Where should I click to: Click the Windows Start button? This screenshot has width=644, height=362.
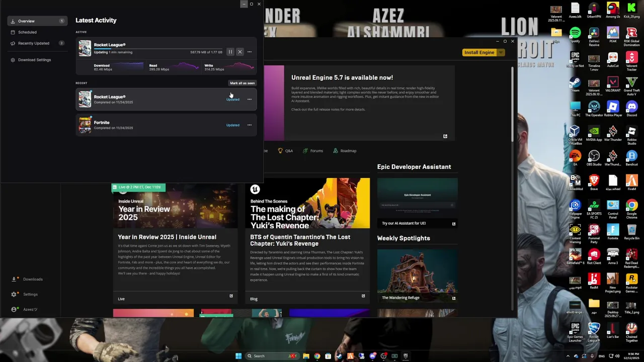(x=238, y=356)
